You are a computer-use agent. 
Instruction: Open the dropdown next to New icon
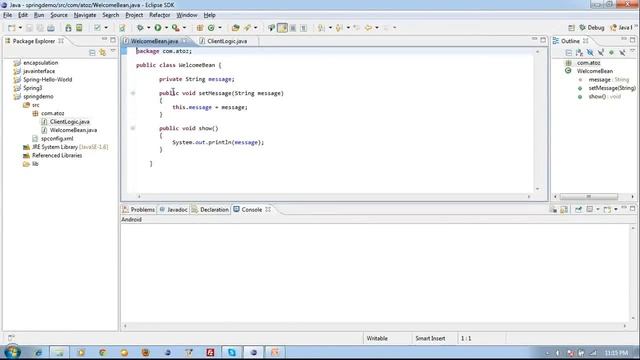click(x=20, y=28)
